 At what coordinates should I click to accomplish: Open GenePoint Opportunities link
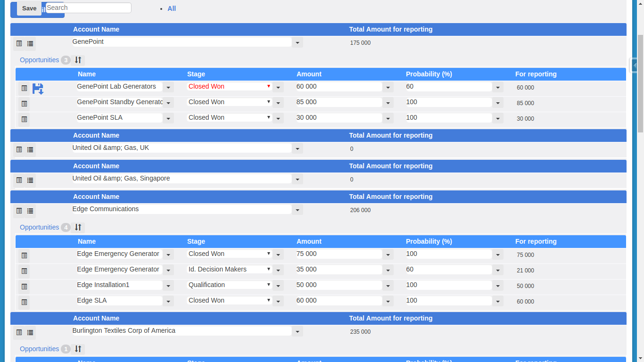[x=39, y=60]
